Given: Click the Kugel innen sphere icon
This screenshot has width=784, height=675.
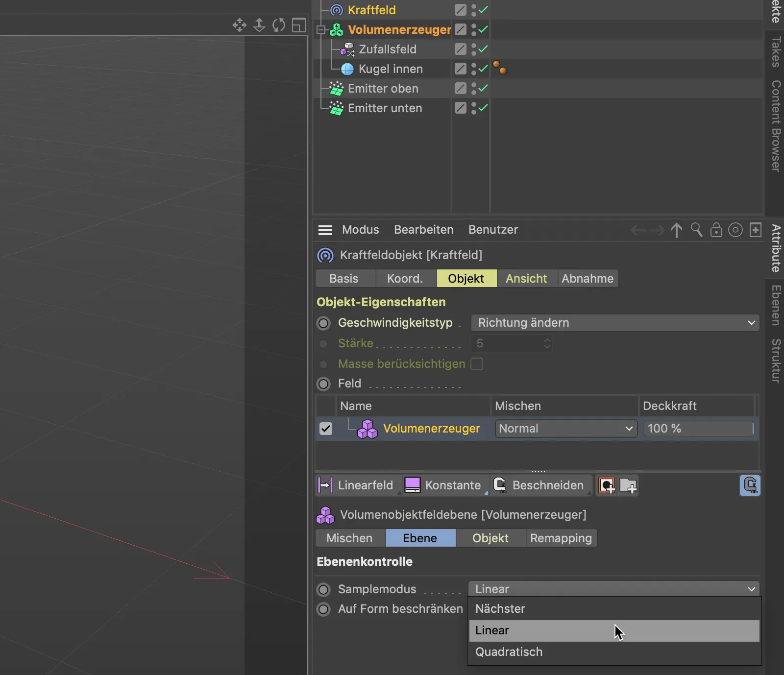Looking at the screenshot, I should [x=347, y=69].
